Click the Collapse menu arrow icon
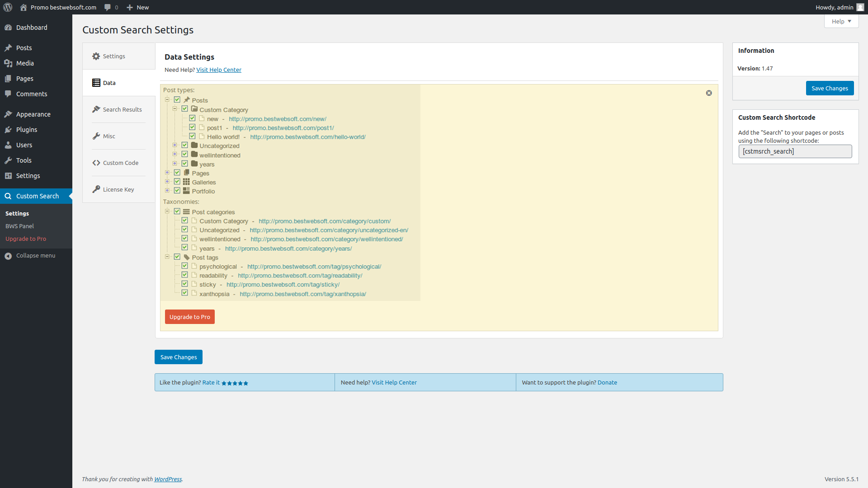 8,256
